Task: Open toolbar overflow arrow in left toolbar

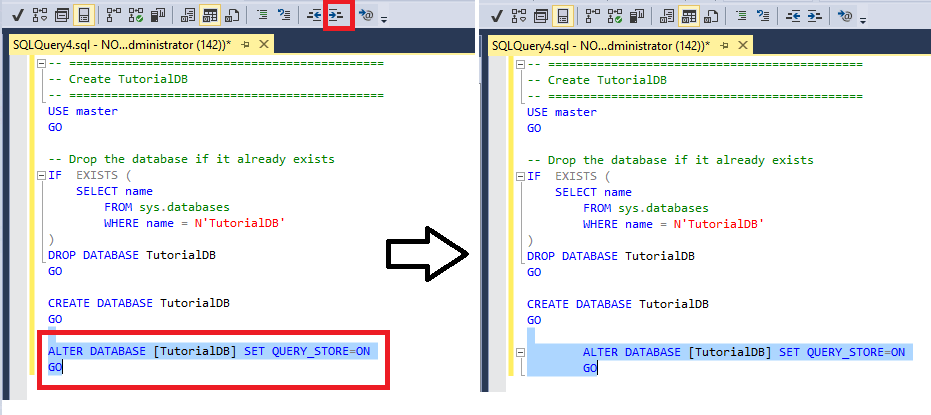Action: [384, 20]
